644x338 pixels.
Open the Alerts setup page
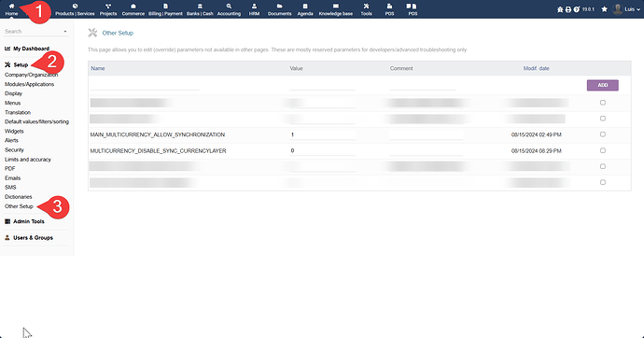pos(11,140)
